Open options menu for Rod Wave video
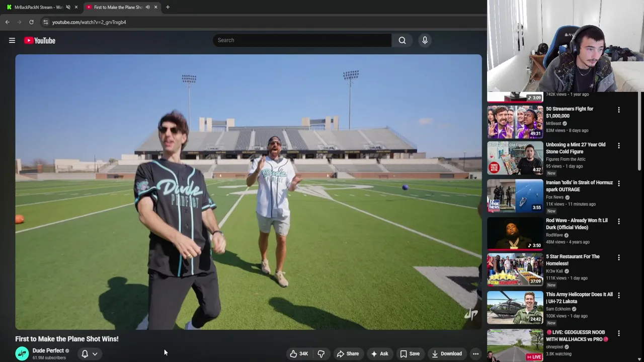 (x=619, y=221)
